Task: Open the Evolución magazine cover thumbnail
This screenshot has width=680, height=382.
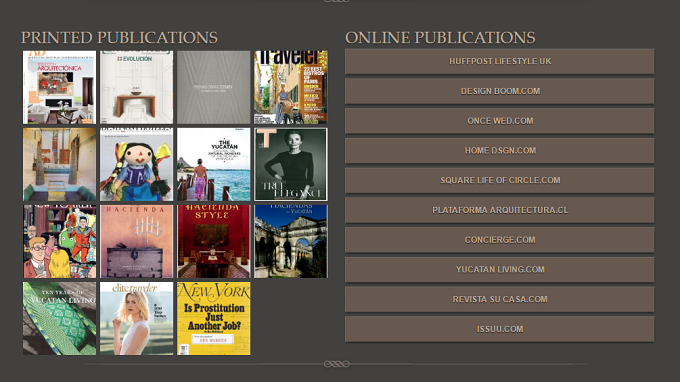Action: pos(137,87)
